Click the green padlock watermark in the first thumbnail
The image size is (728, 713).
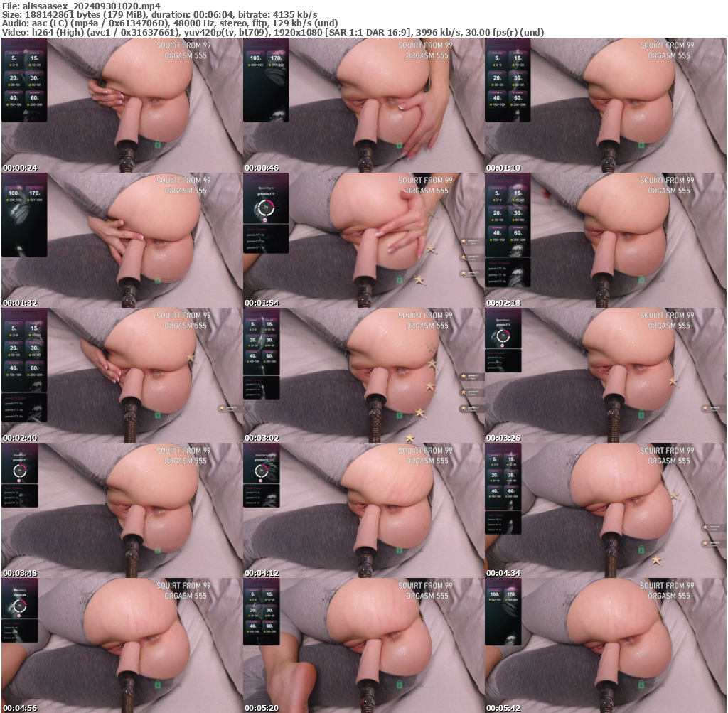point(157,144)
